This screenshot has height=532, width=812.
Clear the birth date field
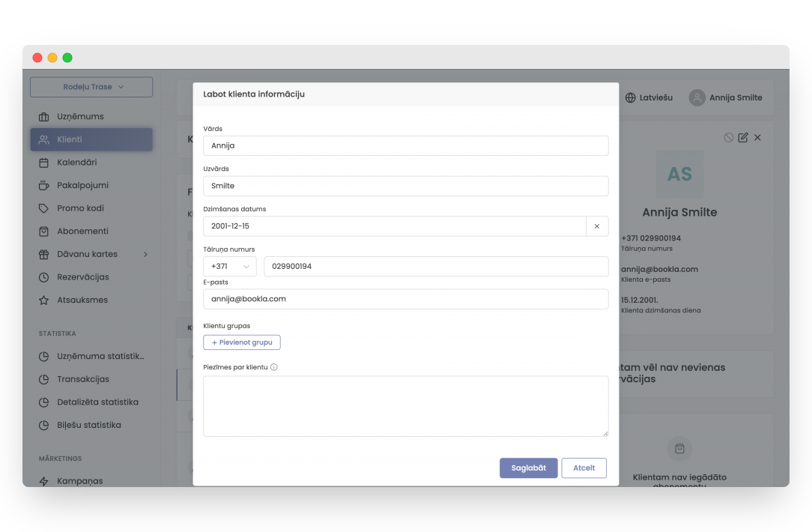(597, 226)
